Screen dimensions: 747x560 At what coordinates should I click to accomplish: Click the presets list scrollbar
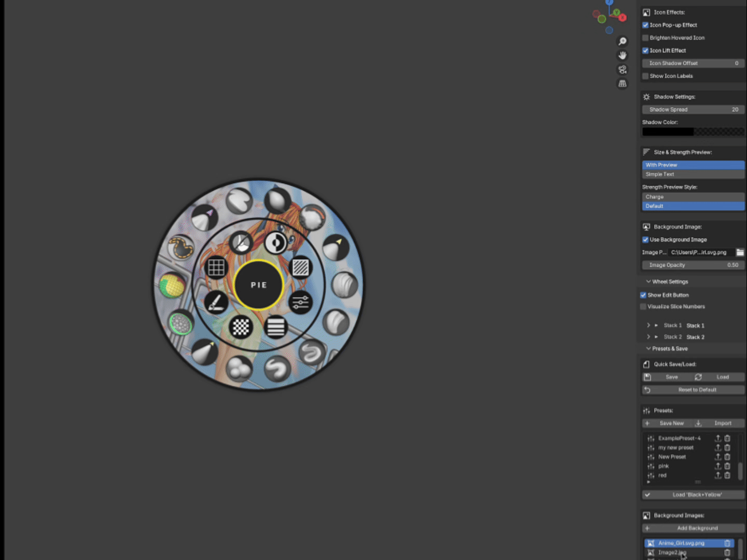coord(740,471)
